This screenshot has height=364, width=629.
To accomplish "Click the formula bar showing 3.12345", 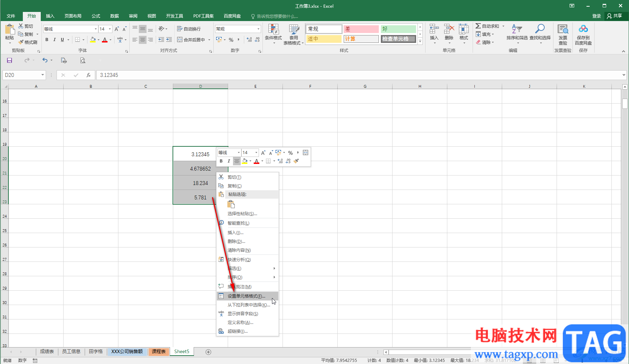I will (x=358, y=75).
